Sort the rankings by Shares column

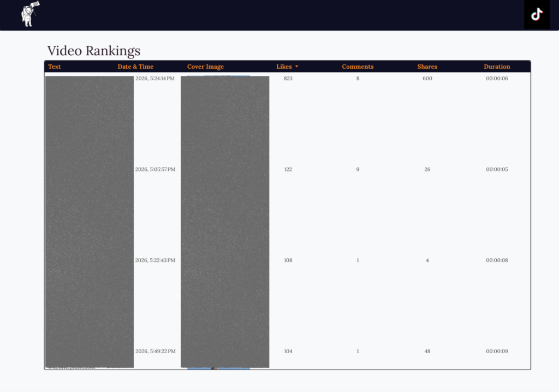click(427, 67)
